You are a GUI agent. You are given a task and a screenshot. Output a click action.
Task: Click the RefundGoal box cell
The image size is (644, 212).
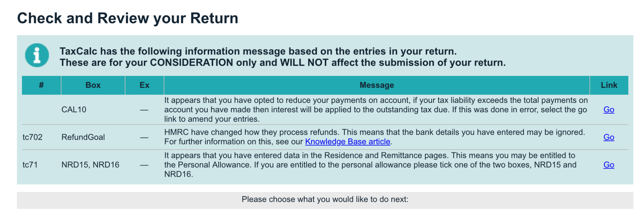click(83, 137)
